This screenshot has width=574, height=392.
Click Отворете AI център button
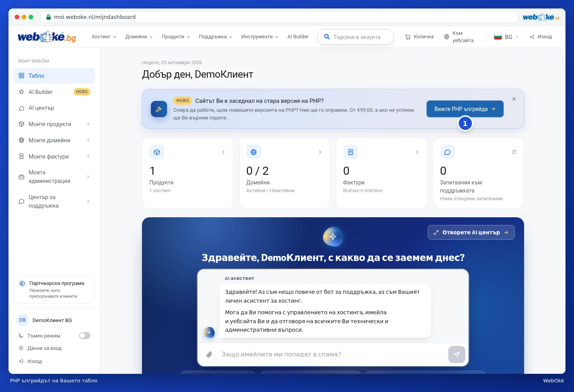471,232
